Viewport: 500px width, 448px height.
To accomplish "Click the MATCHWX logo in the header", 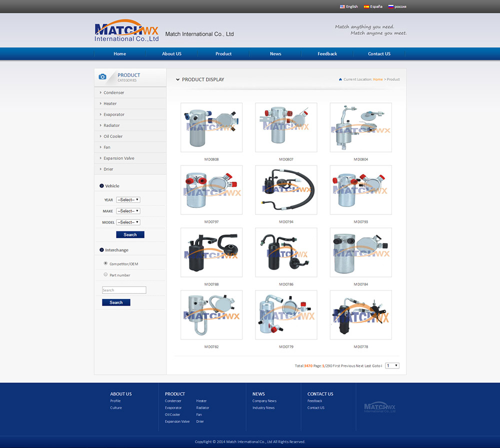I will pyautogui.click(x=126, y=31).
